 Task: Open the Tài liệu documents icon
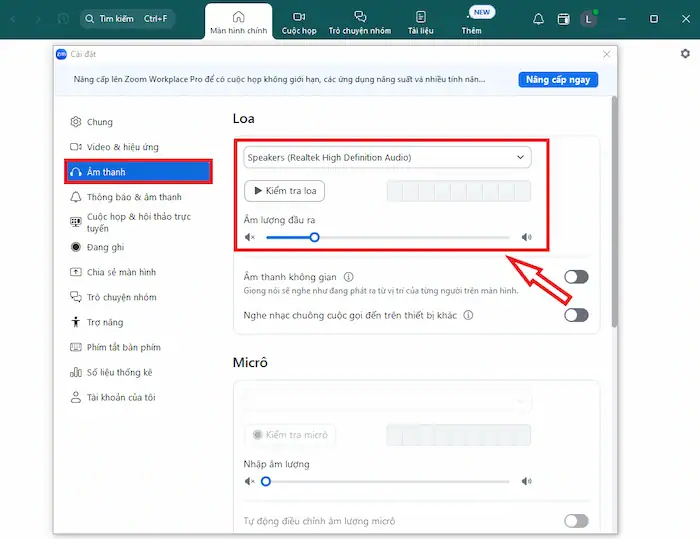tap(421, 22)
